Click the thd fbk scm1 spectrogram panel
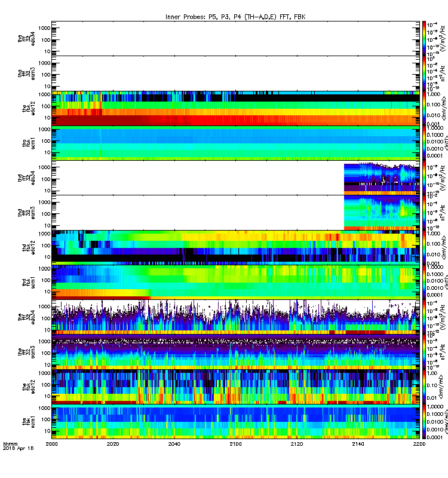This screenshot has width=448, height=478. (235, 282)
